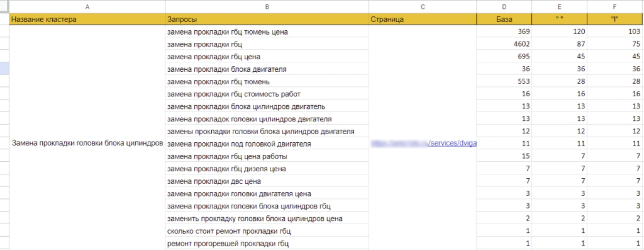Image resolution: width=644 pixels, height=250 pixels.
Task: Select "замены прокладки головки блока цилиндров двигателя"
Action: click(x=267, y=131)
